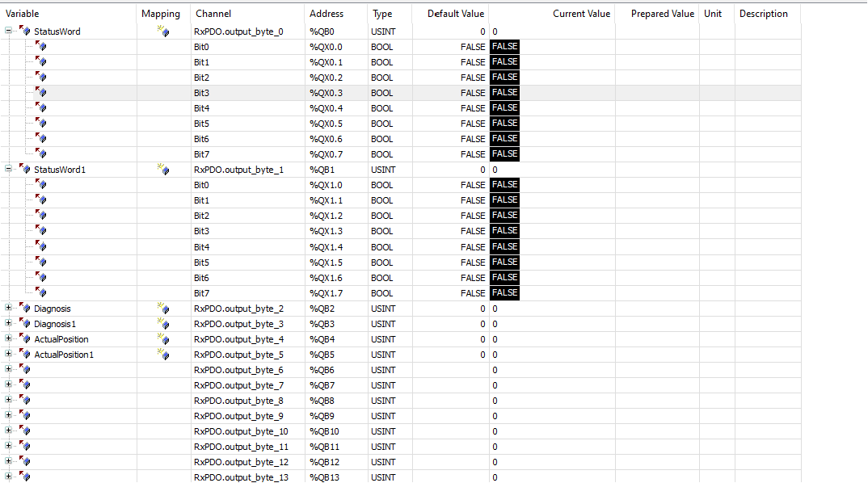The height and width of the screenshot is (483, 868).
Task: Click the Diagnosis row mapping icon
Action: [163, 309]
